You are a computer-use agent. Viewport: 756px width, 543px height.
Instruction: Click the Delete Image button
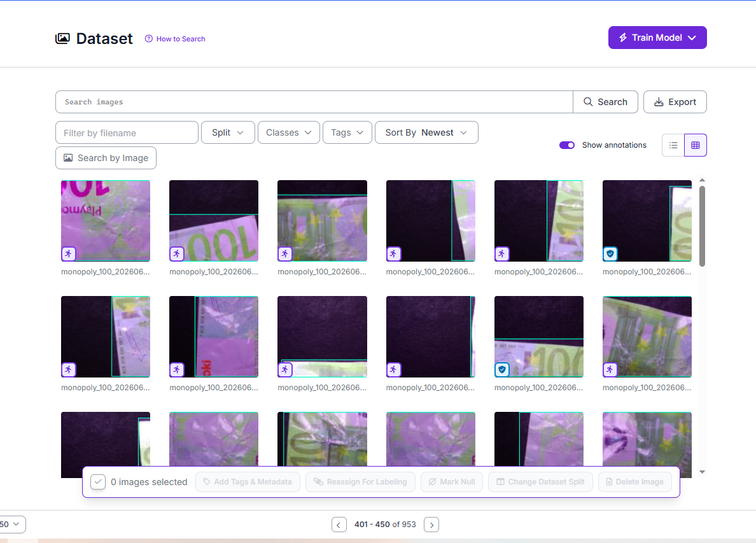tap(635, 482)
